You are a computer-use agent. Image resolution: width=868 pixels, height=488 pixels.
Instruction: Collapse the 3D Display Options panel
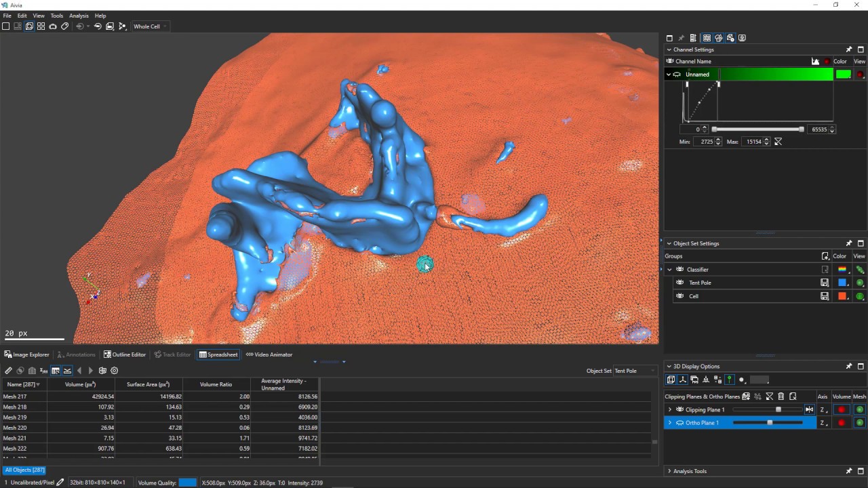tap(669, 366)
